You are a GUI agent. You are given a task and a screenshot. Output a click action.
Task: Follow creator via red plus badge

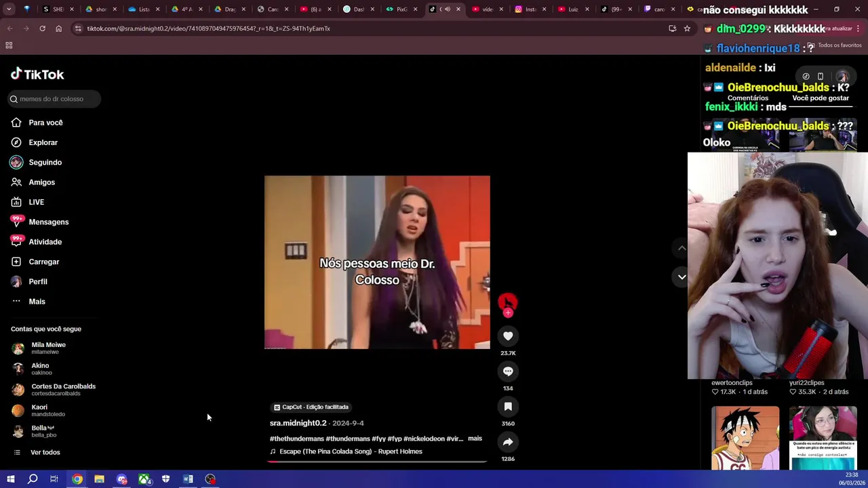tap(508, 312)
